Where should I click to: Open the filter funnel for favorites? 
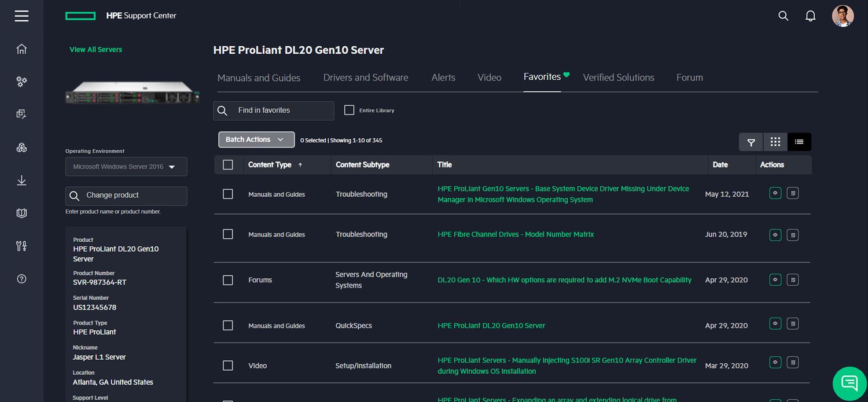pos(751,142)
